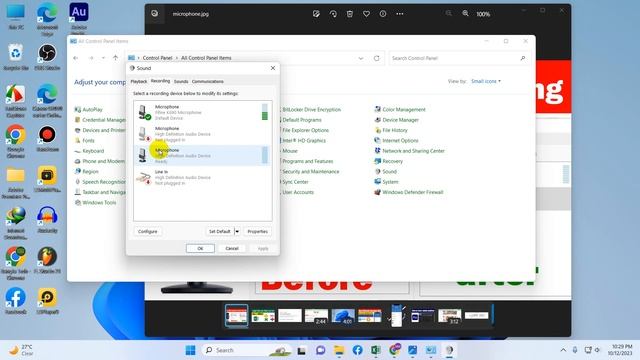Viewport: 640px width, 360px height.
Task: Click the heart favorite icon in Photos
Action: 367,14
